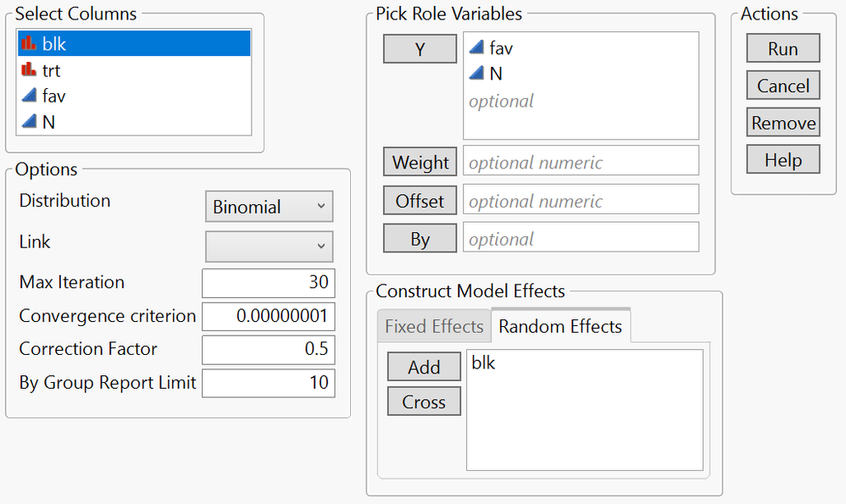This screenshot has width=846, height=504.
Task: Open Help from the Actions panel
Action: point(782,160)
